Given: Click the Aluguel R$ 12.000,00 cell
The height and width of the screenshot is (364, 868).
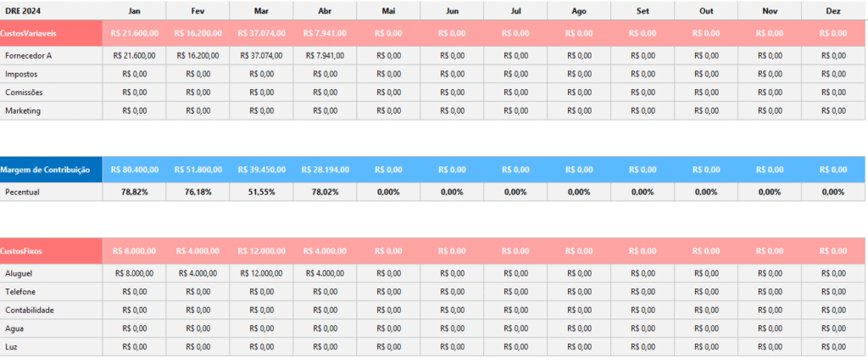Looking at the screenshot, I should [261, 273].
